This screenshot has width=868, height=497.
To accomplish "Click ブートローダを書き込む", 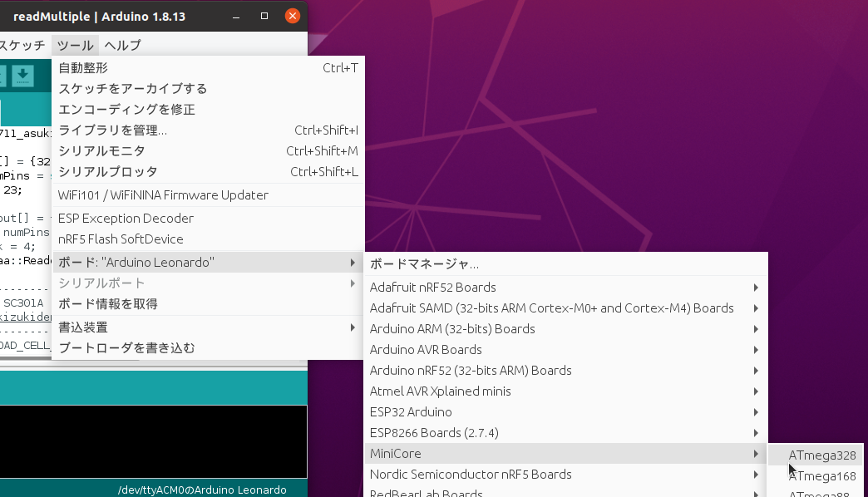I will click(x=208, y=348).
